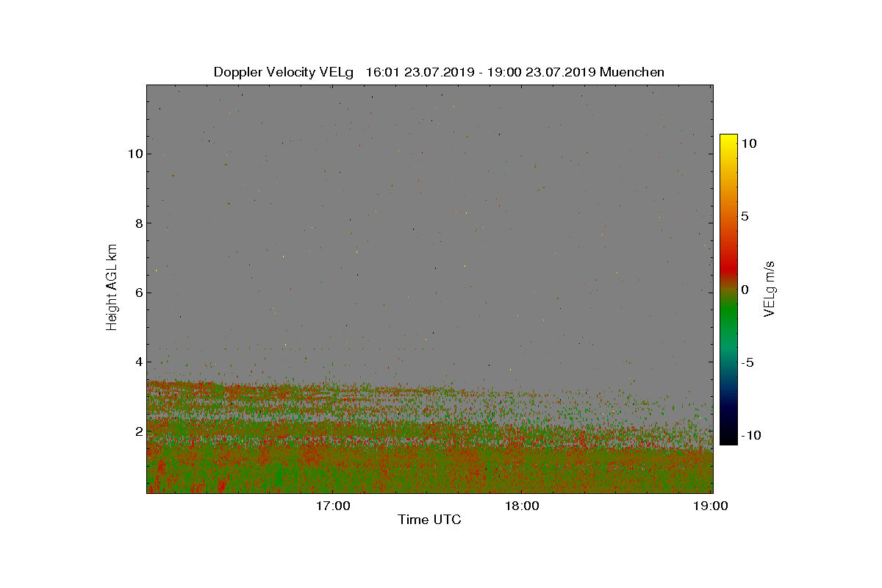Click the 19:00 time tick label

pyautogui.click(x=712, y=506)
